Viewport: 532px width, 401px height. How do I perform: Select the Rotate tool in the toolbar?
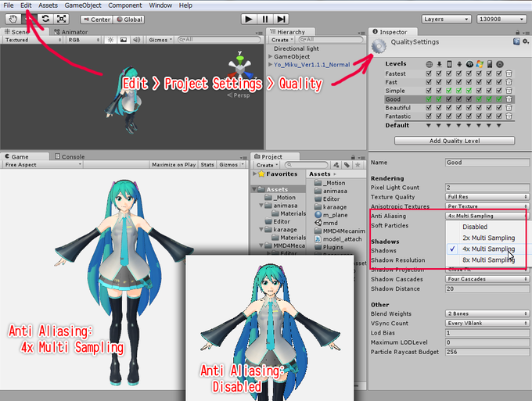(45, 19)
